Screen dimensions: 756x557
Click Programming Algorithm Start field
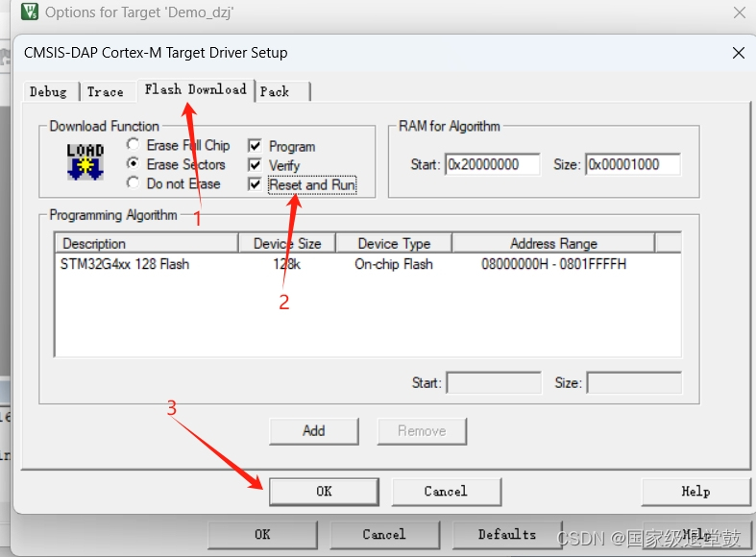[494, 383]
